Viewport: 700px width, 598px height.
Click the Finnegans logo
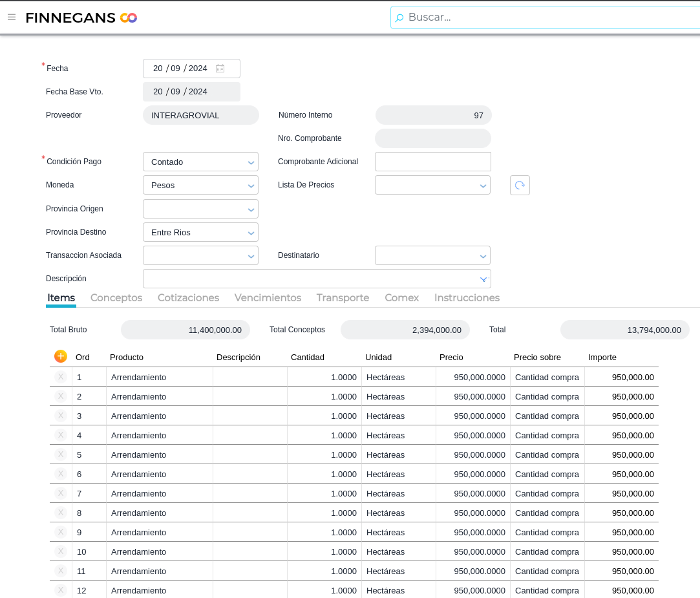click(x=81, y=17)
